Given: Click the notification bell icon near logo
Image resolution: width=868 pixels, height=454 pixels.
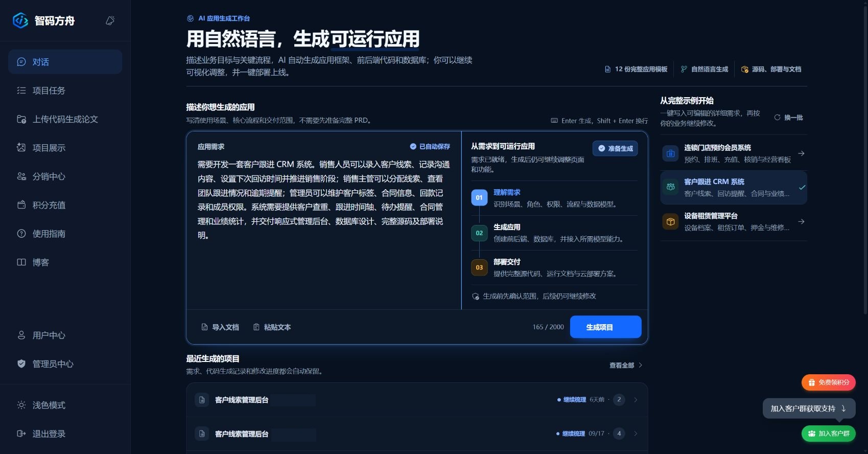Looking at the screenshot, I should coord(110,20).
